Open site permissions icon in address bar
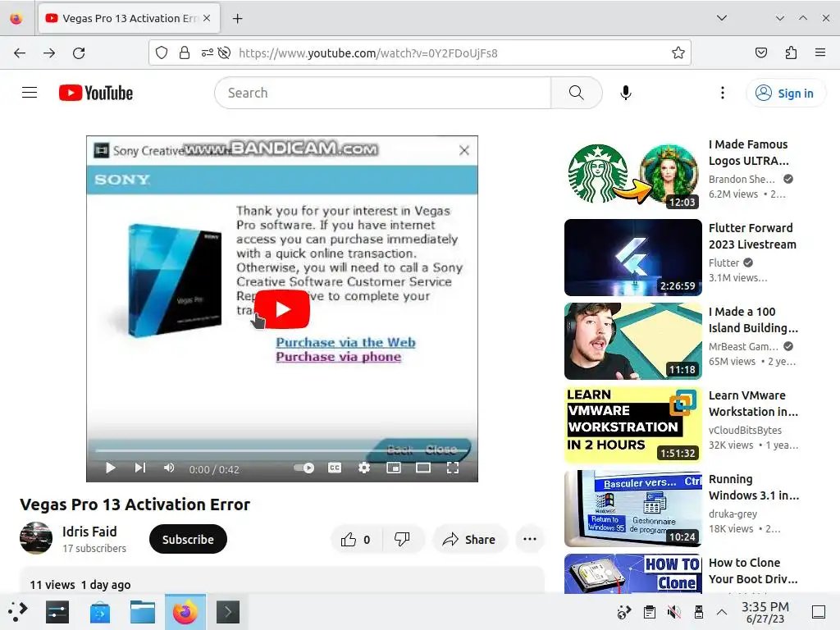Viewport: 840px width, 630px height. 208,52
